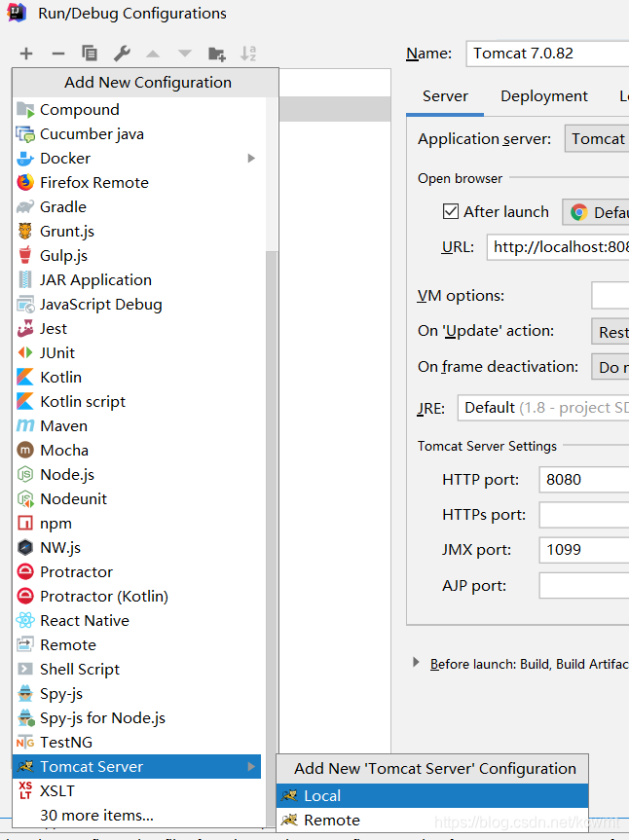This screenshot has width=629, height=840.
Task: Click the JMX port field
Action: coord(584,550)
